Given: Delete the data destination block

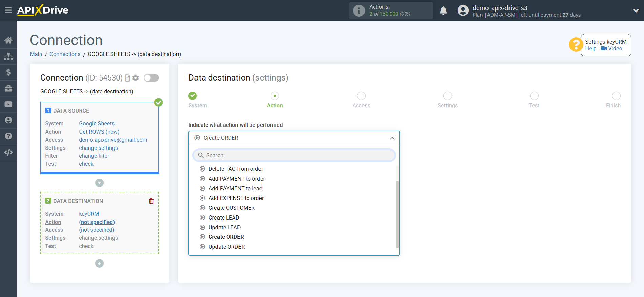Looking at the screenshot, I should 151,201.
